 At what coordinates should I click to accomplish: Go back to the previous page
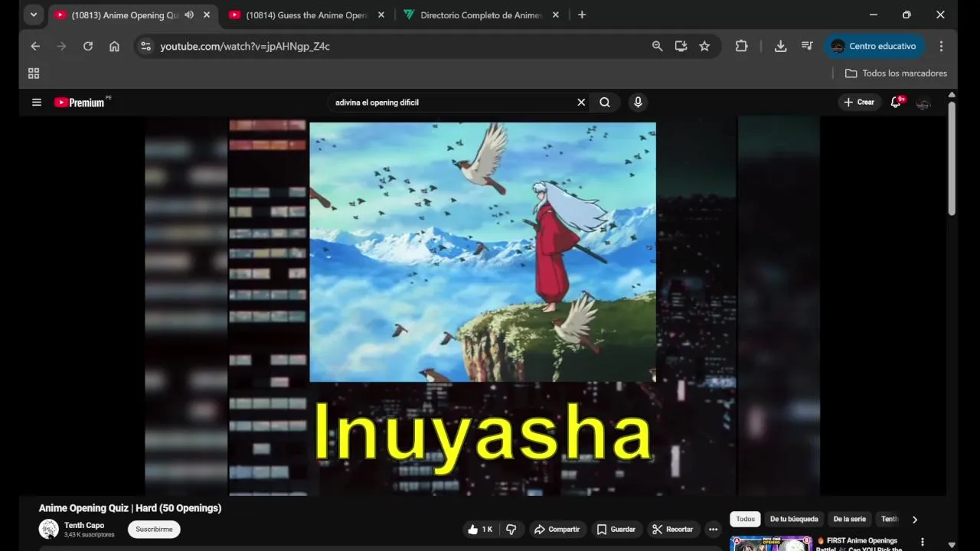click(x=35, y=46)
